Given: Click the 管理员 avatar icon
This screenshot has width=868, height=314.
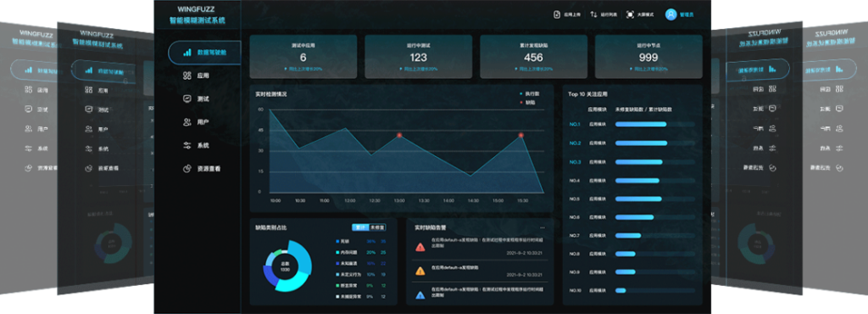Looking at the screenshot, I should coord(671,15).
